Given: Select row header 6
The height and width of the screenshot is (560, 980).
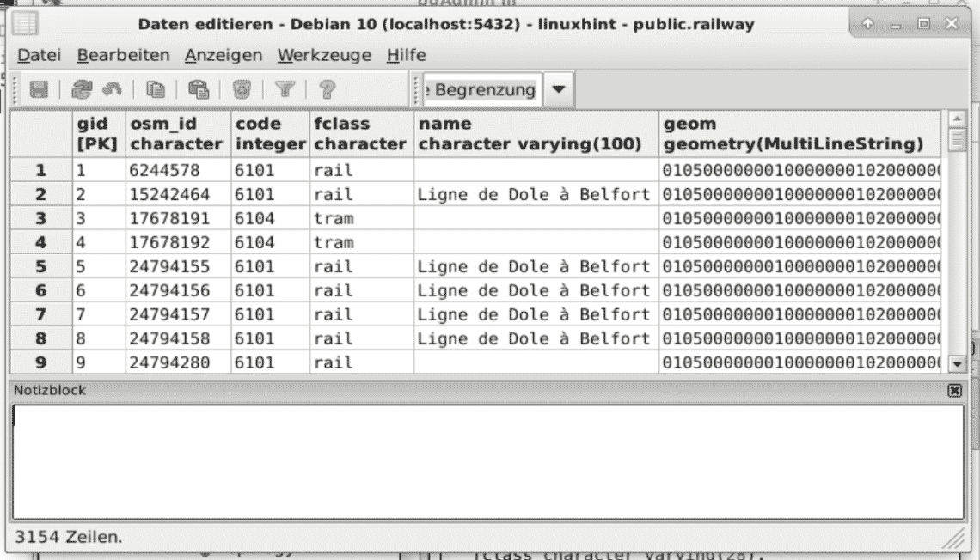Looking at the screenshot, I should click(40, 290).
